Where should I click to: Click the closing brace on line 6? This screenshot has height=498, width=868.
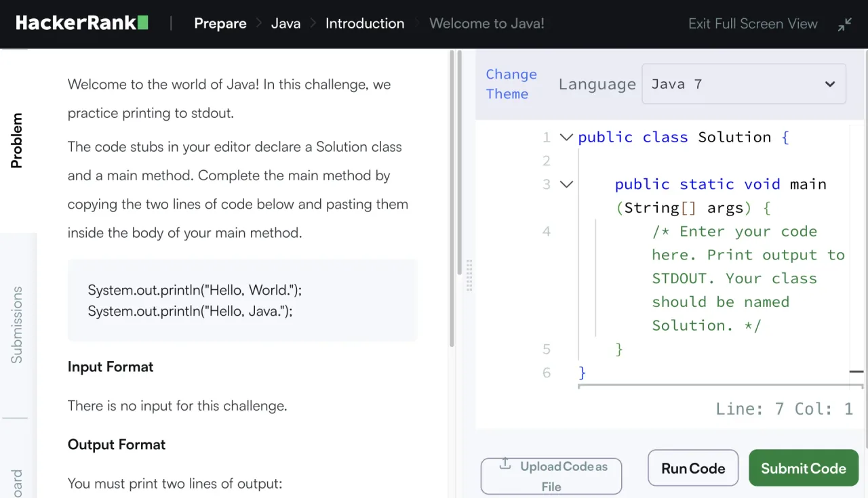pyautogui.click(x=582, y=373)
